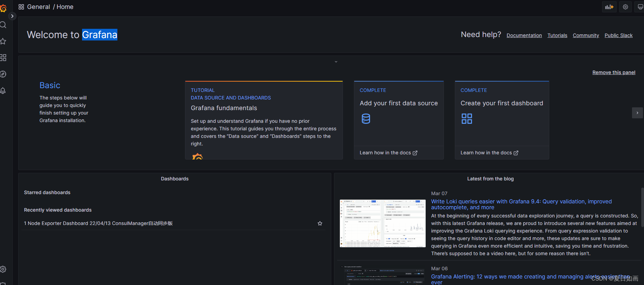
Task: Expand the sidebar navigation menu
Action: coord(12,16)
